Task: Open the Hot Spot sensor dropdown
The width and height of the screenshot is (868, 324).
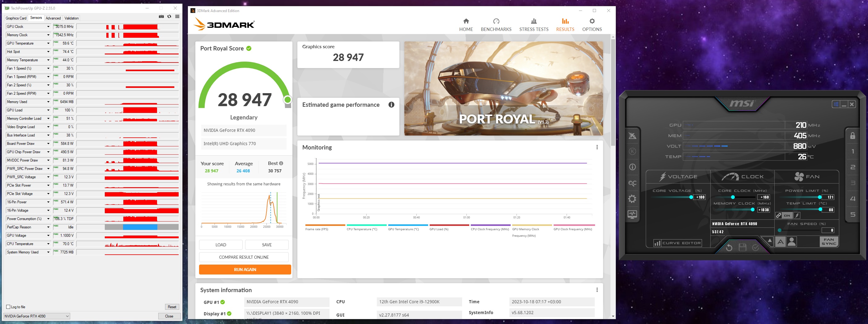Action: tap(48, 52)
